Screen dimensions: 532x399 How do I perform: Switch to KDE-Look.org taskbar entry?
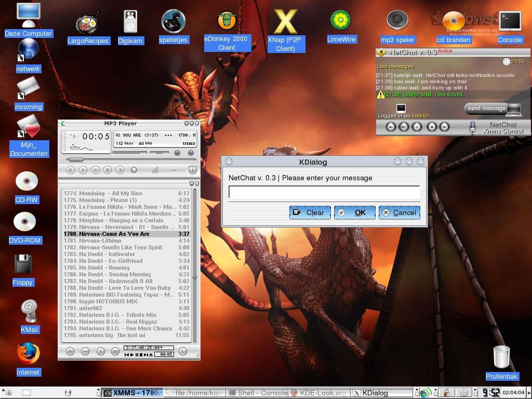[x=319, y=393]
